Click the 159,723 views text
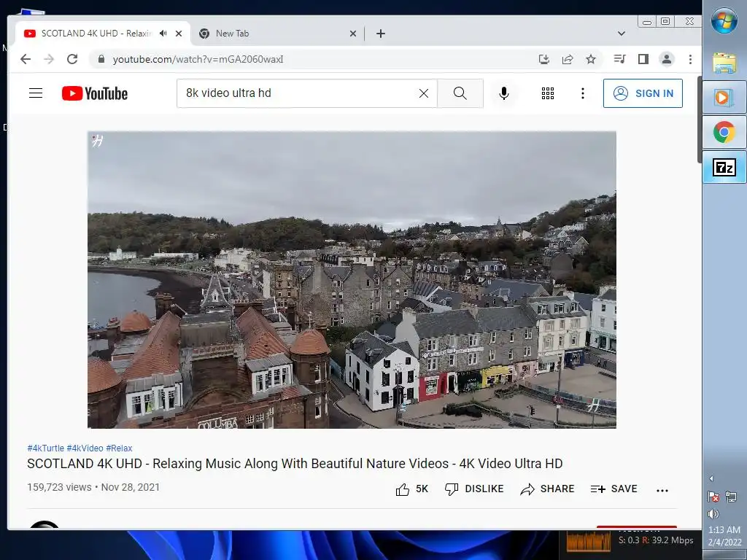 tap(59, 487)
